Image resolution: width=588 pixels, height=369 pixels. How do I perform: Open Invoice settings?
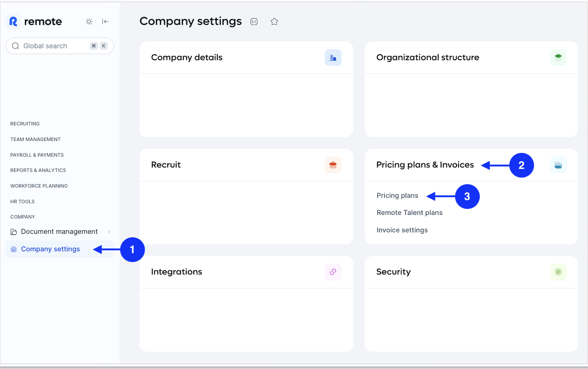click(402, 230)
